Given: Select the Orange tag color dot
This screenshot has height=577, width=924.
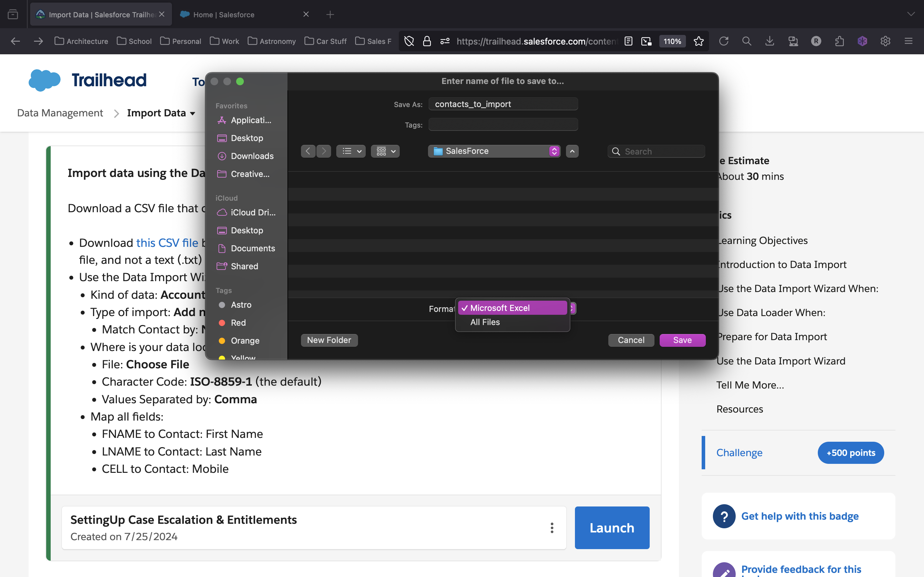Looking at the screenshot, I should (222, 340).
